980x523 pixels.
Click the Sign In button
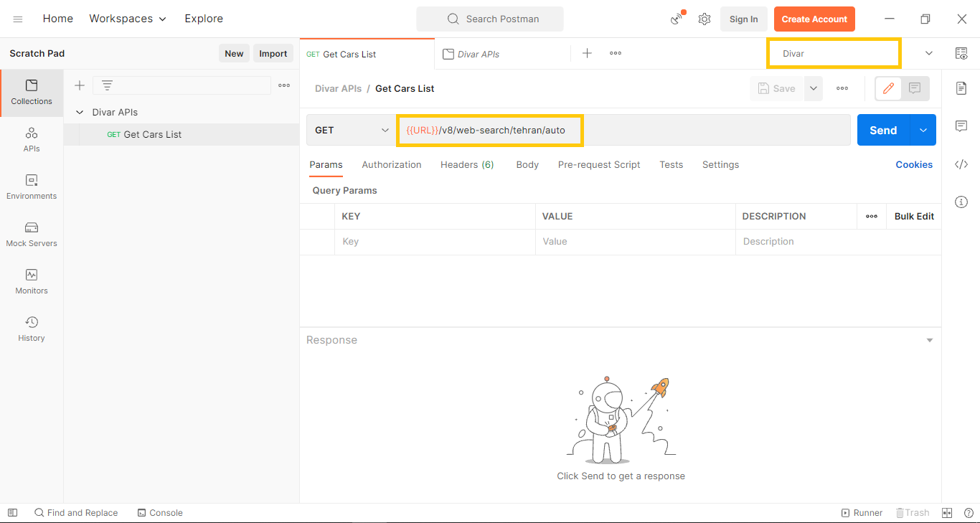(744, 19)
